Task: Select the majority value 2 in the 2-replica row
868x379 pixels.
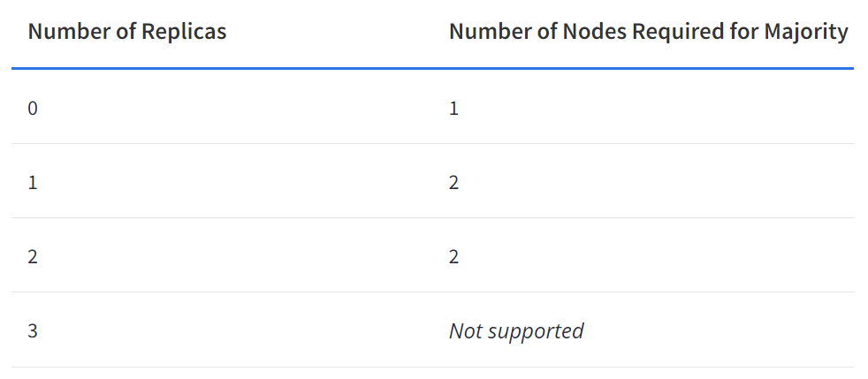Action: [453, 257]
